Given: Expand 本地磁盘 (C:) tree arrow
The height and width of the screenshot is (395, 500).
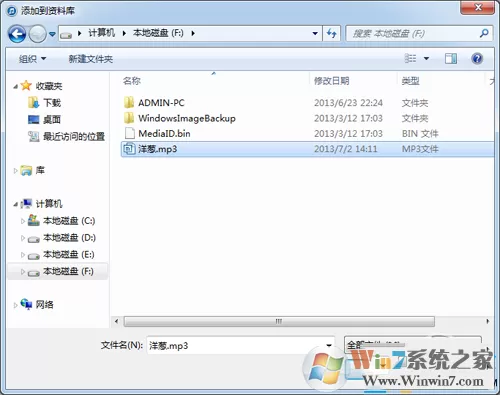Looking at the screenshot, I should pos(23,221).
